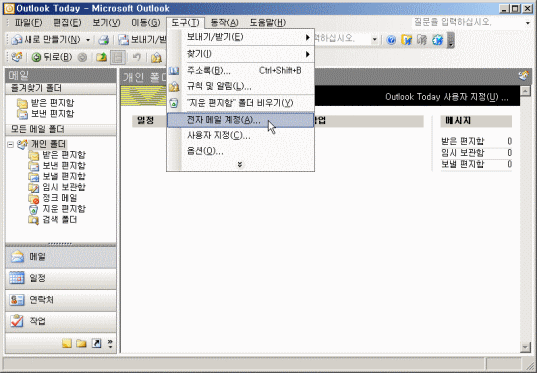
Task: Click the blue help question mark icon
Action: [391, 40]
